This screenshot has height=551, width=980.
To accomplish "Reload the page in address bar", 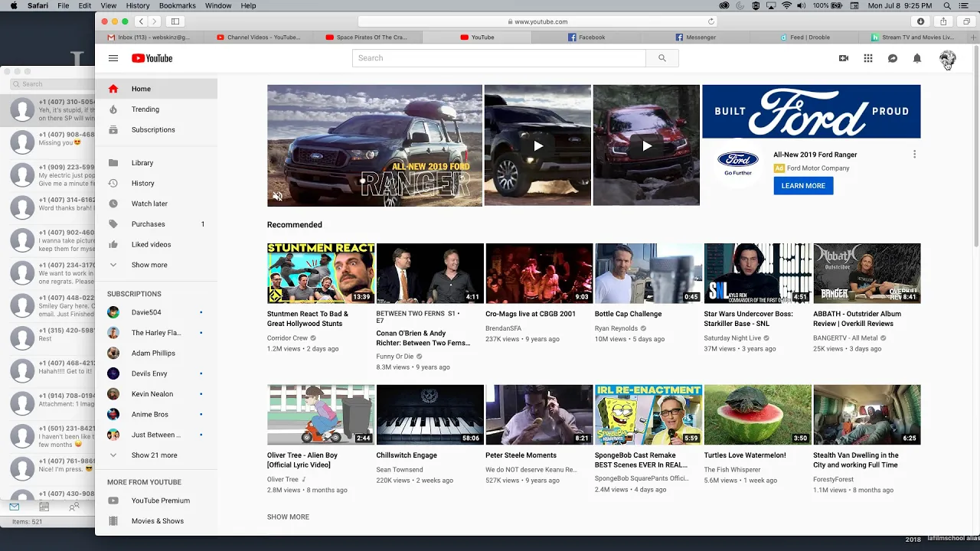I will 711,21.
